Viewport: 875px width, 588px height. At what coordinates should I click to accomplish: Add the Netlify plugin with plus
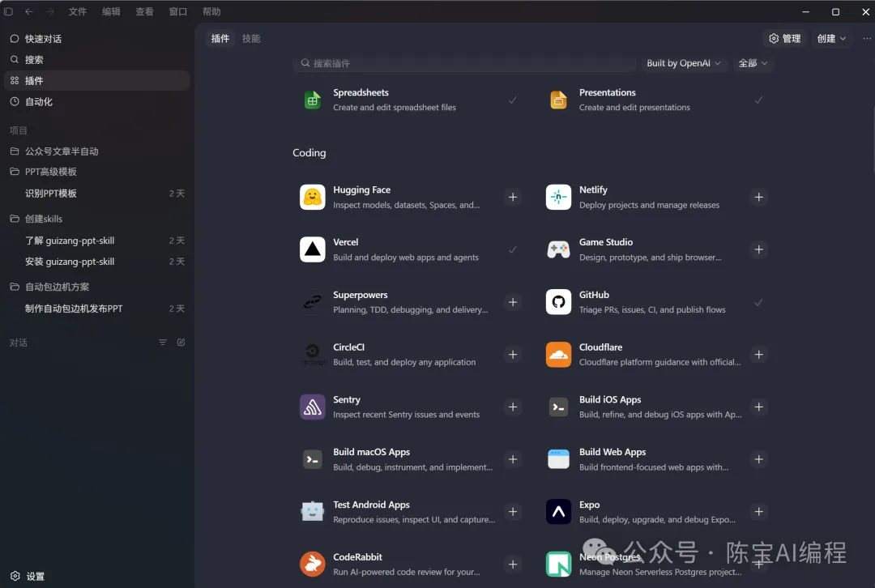[758, 197]
